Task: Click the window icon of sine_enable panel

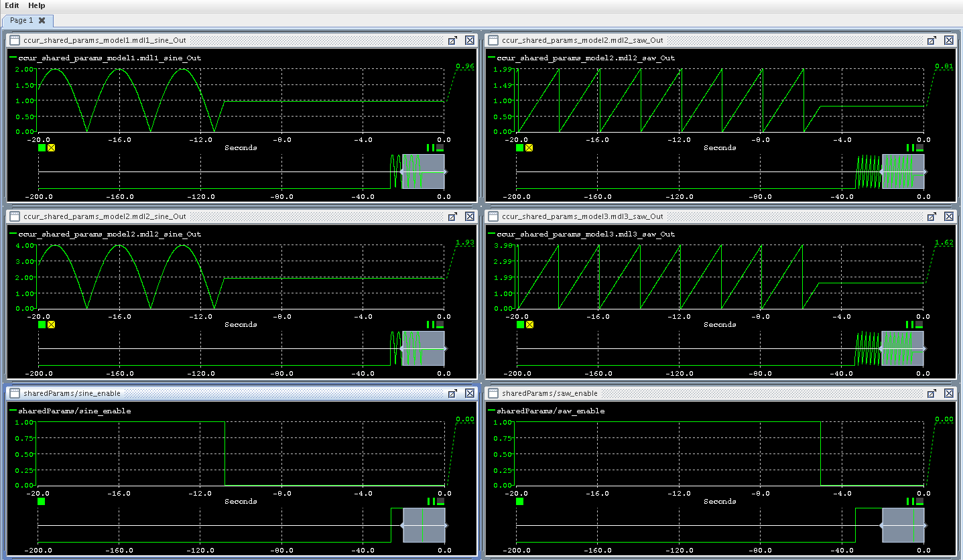Action: click(15, 393)
